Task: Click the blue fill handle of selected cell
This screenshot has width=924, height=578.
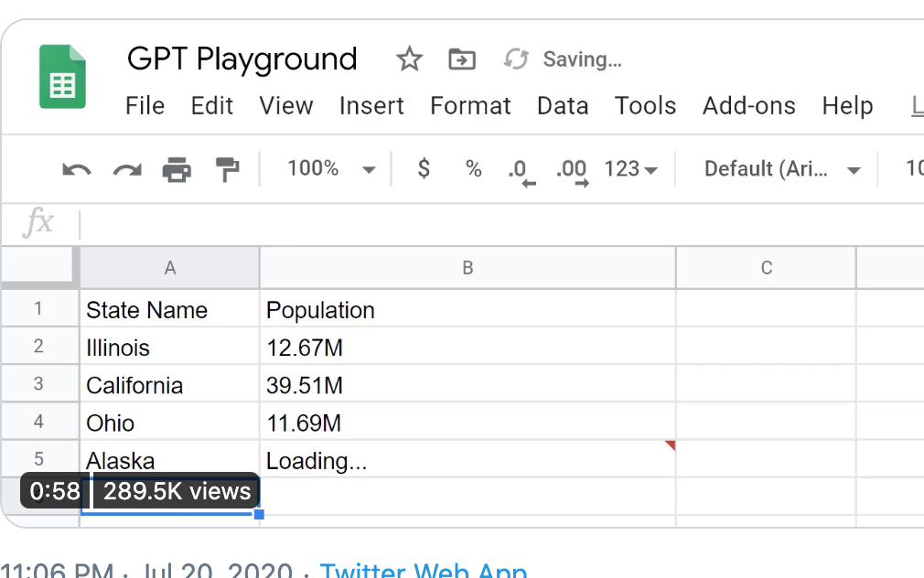Action: pyautogui.click(x=259, y=514)
